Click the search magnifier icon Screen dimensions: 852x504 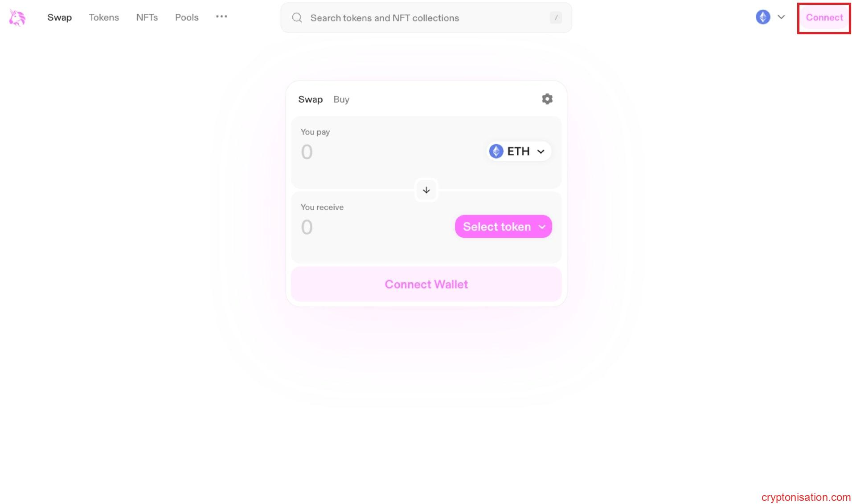(x=297, y=17)
